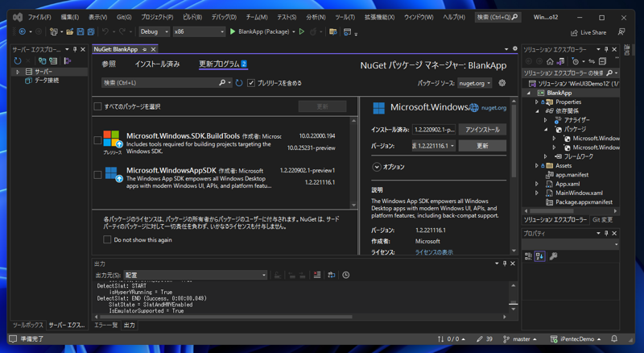Viewport: 644px width, 353px height.
Task: Open the output source dropdown in Output panel
Action: pos(196,275)
